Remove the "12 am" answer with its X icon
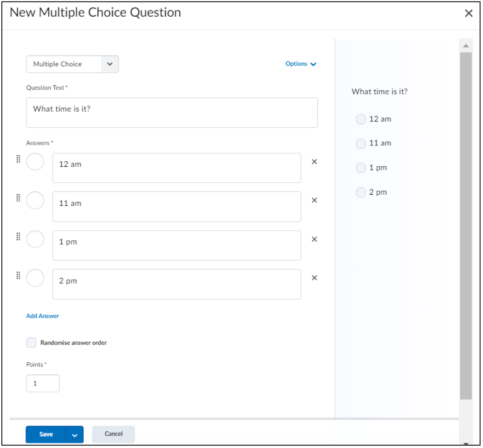Viewport: 483px width, 448px height. click(315, 162)
